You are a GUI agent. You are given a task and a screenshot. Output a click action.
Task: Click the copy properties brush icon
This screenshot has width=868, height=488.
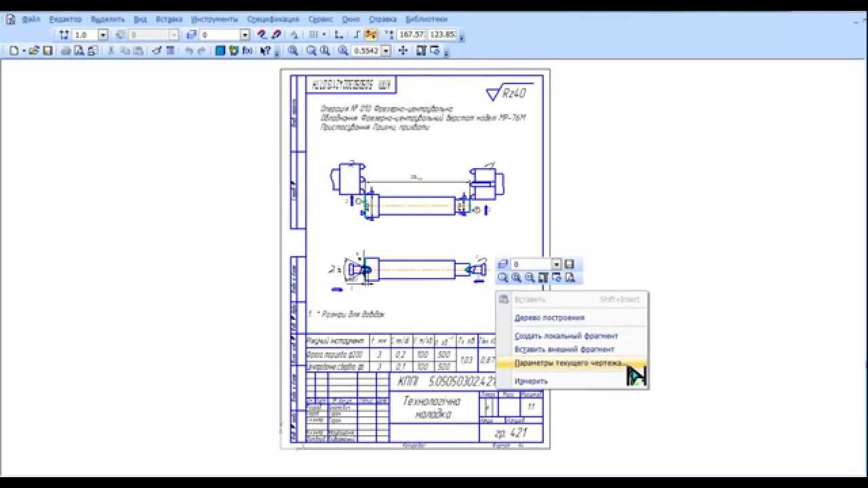[157, 50]
